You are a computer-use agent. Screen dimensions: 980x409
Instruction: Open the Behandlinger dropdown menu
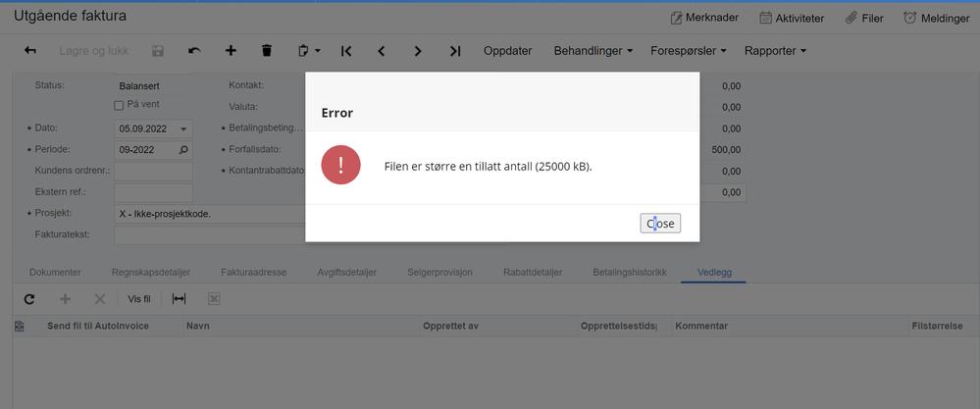click(593, 51)
